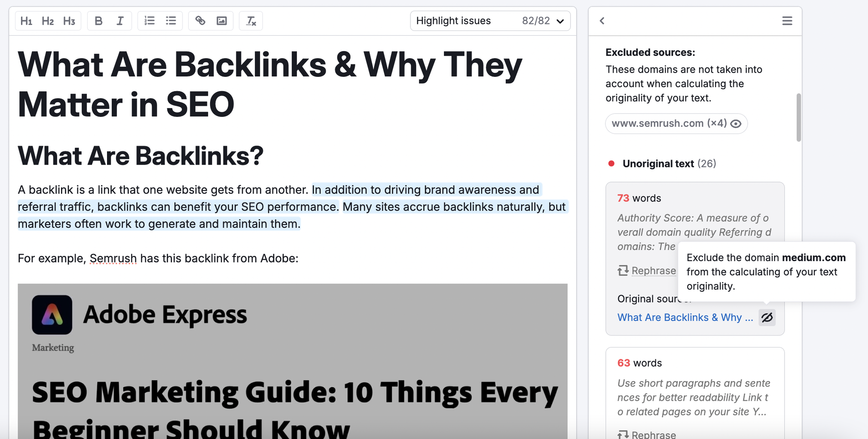This screenshot has height=439, width=868.
Task: Insert an image into the article
Action: [222, 20]
